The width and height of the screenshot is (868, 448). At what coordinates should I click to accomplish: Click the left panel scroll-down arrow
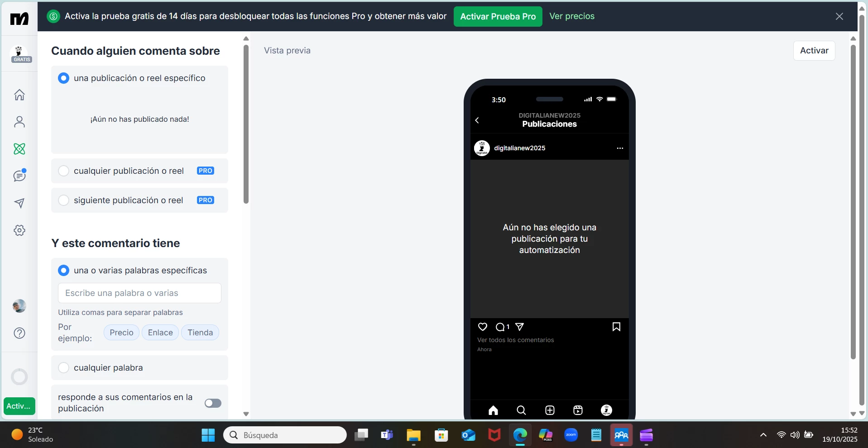[x=246, y=414]
